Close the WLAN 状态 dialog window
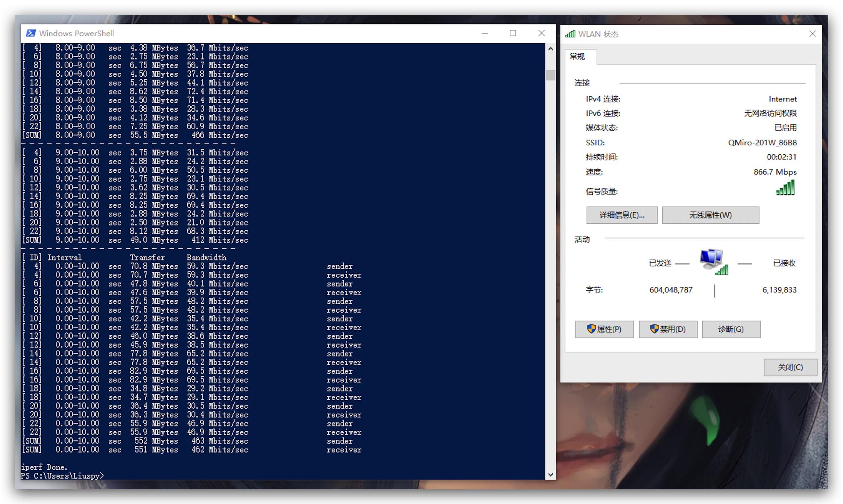This screenshot has height=504, width=843. tap(812, 34)
